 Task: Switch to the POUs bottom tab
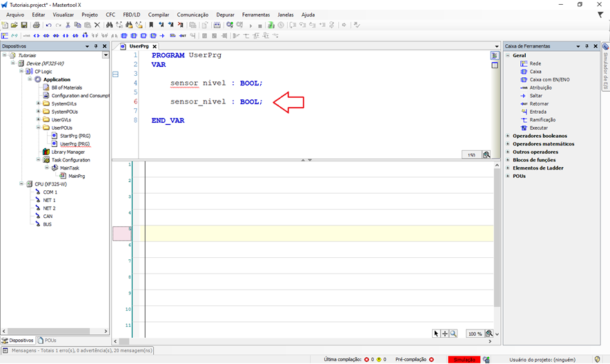(x=48, y=340)
